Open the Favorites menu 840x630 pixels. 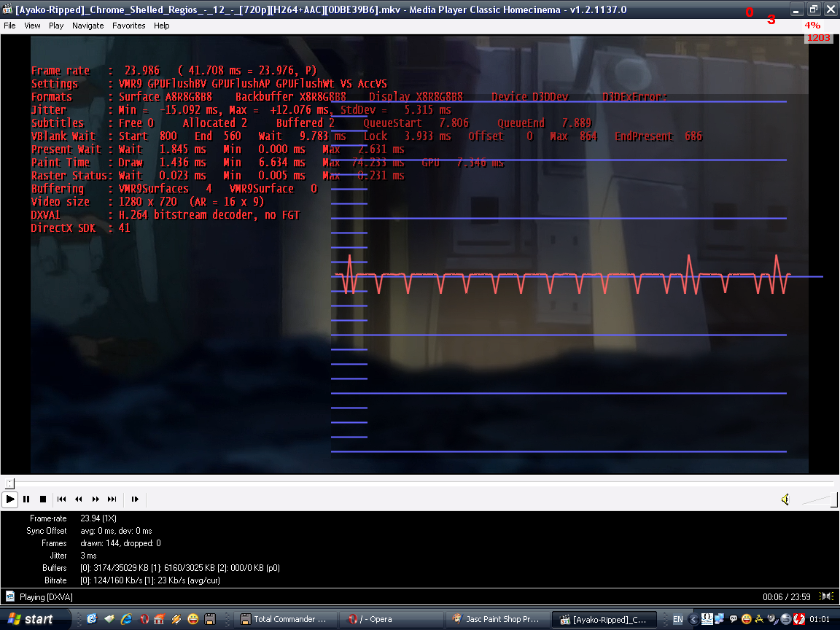coord(128,26)
